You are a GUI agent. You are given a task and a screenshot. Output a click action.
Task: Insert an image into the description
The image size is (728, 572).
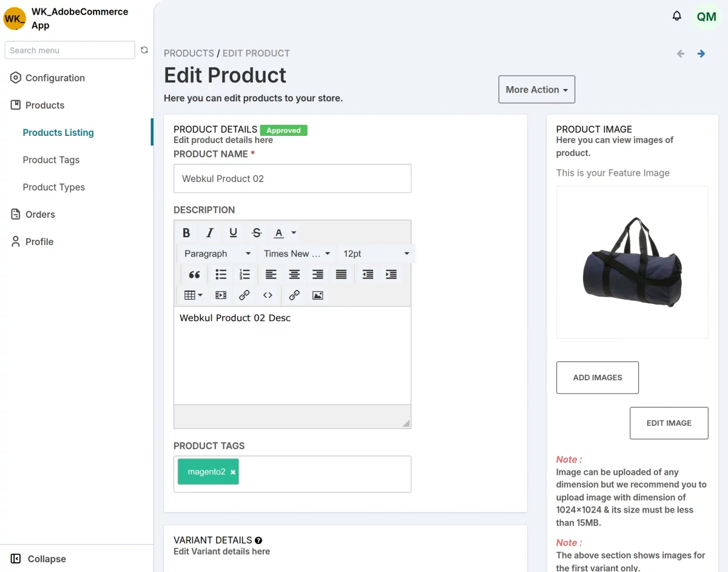click(317, 295)
